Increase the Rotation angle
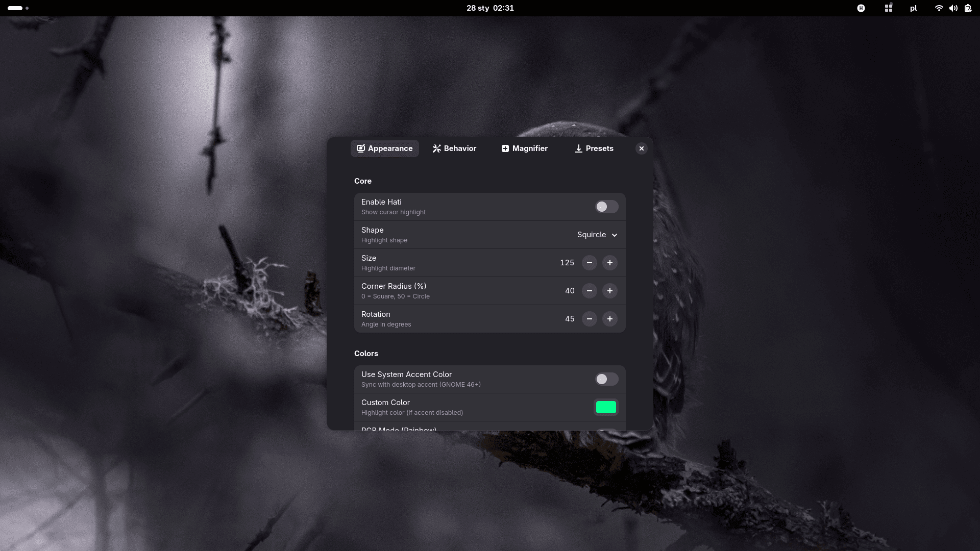Viewport: 980px width, 551px height. tap(610, 319)
